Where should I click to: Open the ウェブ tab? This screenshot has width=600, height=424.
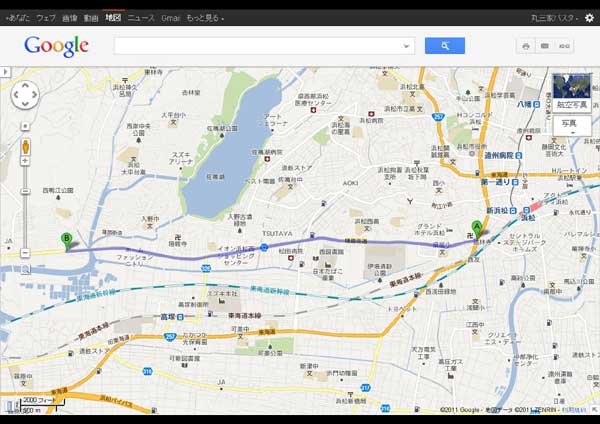tap(46, 18)
